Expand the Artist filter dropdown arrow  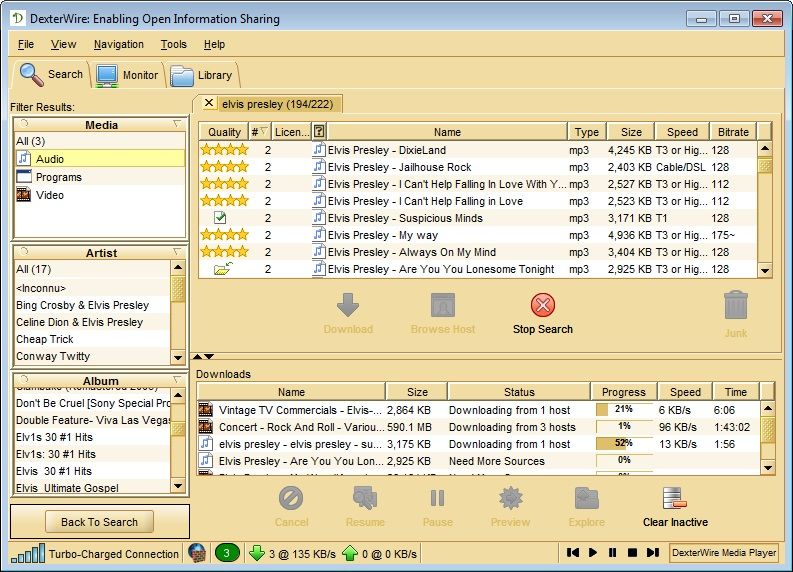pyautogui.click(x=177, y=251)
